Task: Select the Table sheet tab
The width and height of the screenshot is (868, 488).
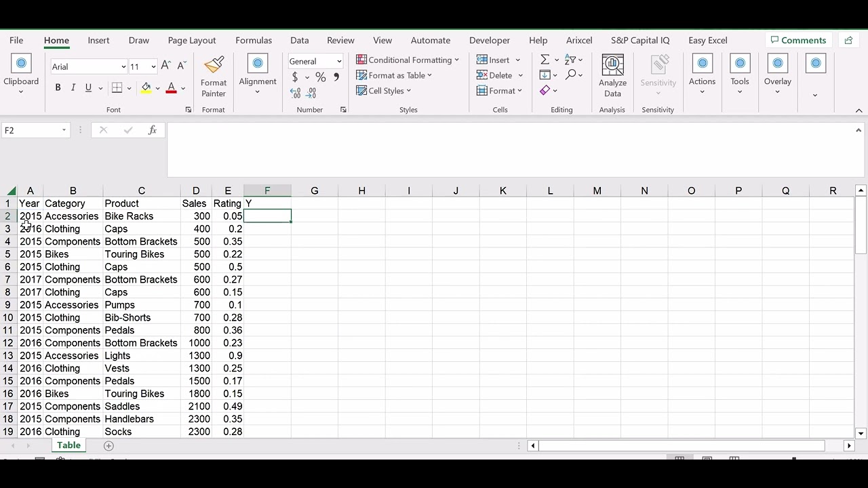Action: (68, 445)
